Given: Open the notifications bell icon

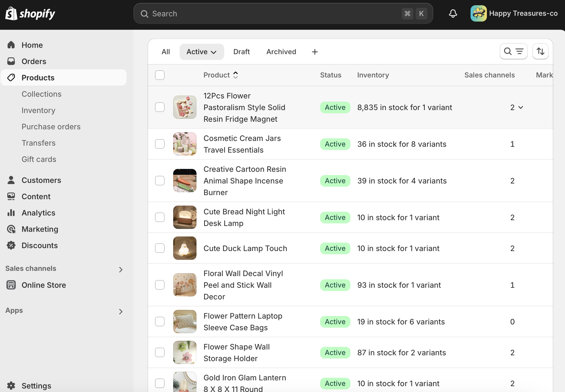Looking at the screenshot, I should click(x=453, y=13).
